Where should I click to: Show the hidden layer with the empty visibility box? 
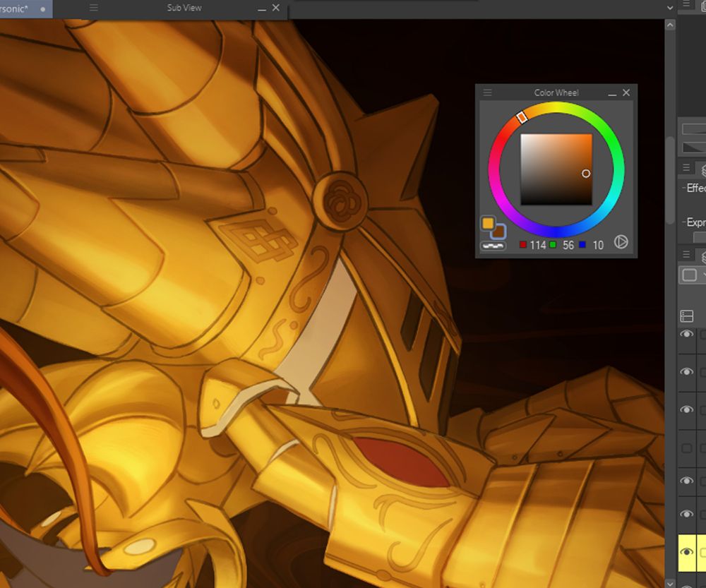click(687, 448)
